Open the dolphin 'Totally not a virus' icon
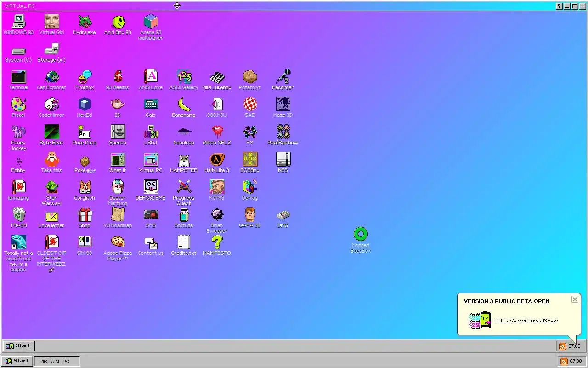The height and width of the screenshot is (368, 588). click(18, 253)
